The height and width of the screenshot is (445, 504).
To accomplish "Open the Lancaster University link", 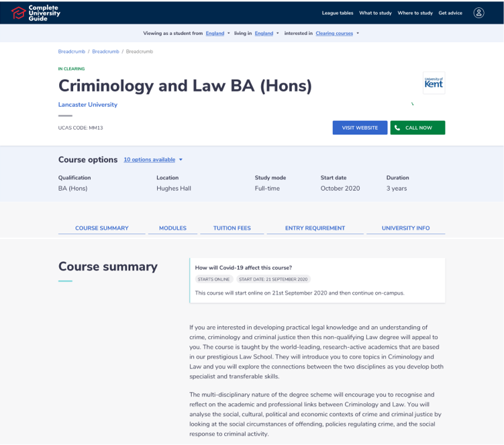I will pos(88,105).
